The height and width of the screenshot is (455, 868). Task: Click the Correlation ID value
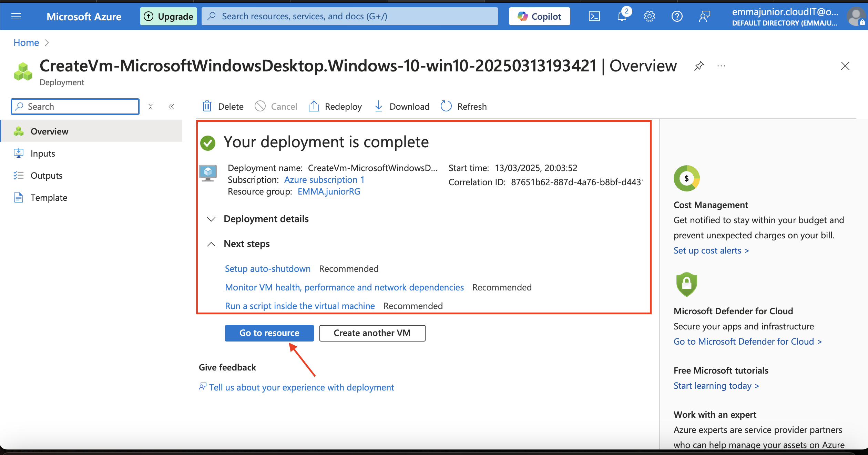(x=576, y=182)
